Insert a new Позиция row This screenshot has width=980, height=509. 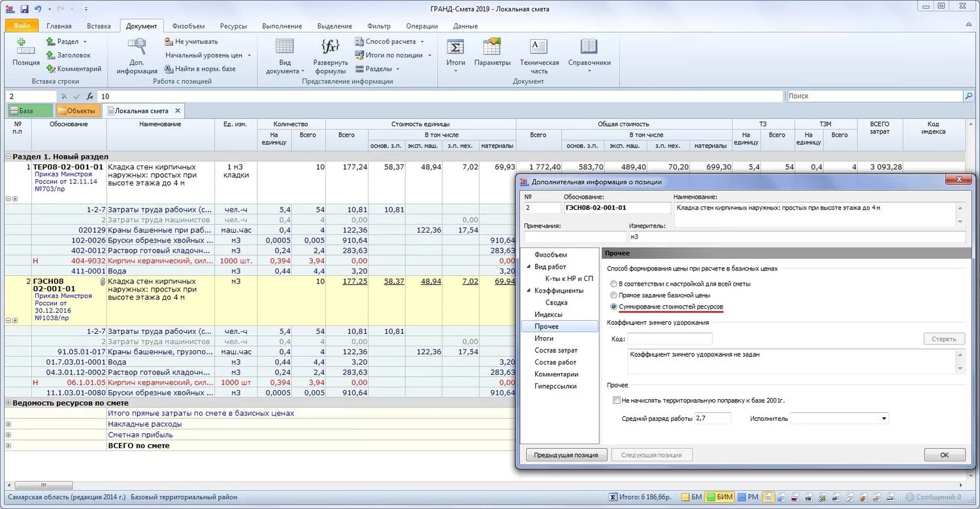pos(26,52)
